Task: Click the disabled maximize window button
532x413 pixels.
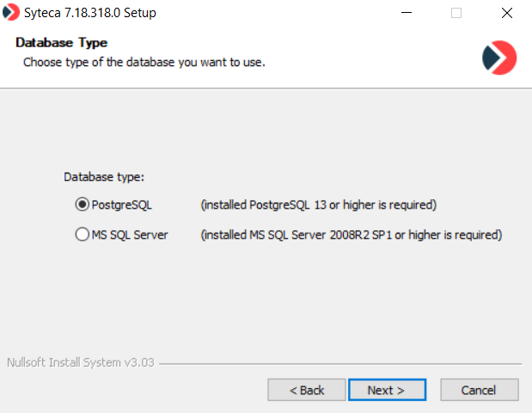Action: [x=456, y=14]
